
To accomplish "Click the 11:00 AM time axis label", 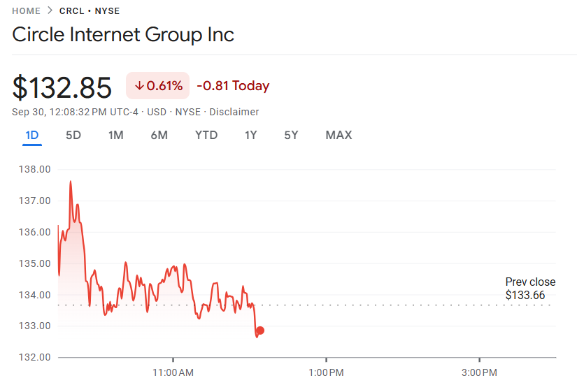I will click(173, 372).
